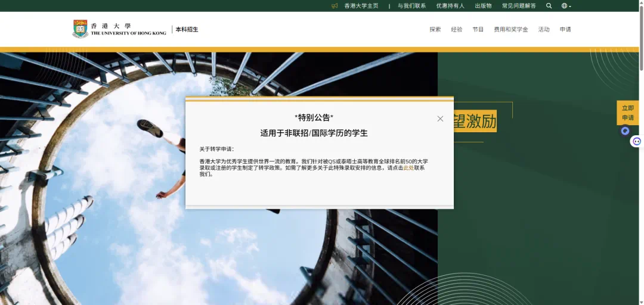The height and width of the screenshot is (305, 644).
Task: Visit the 出版物 link
Action: point(483,6)
